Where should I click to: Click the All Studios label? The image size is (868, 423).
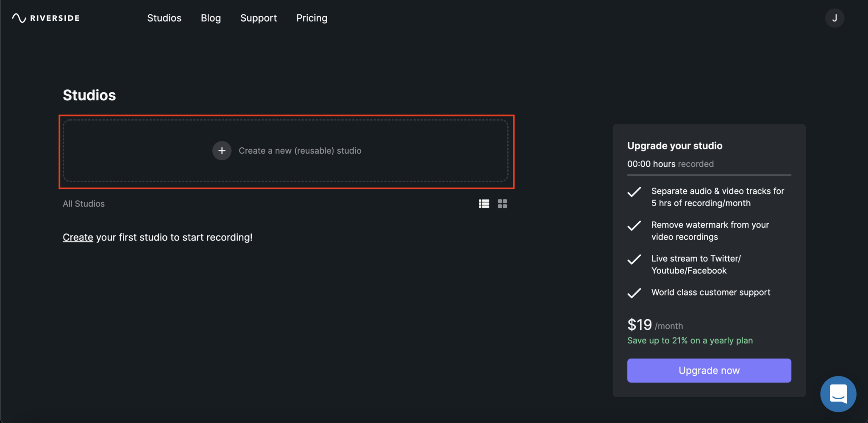83,204
